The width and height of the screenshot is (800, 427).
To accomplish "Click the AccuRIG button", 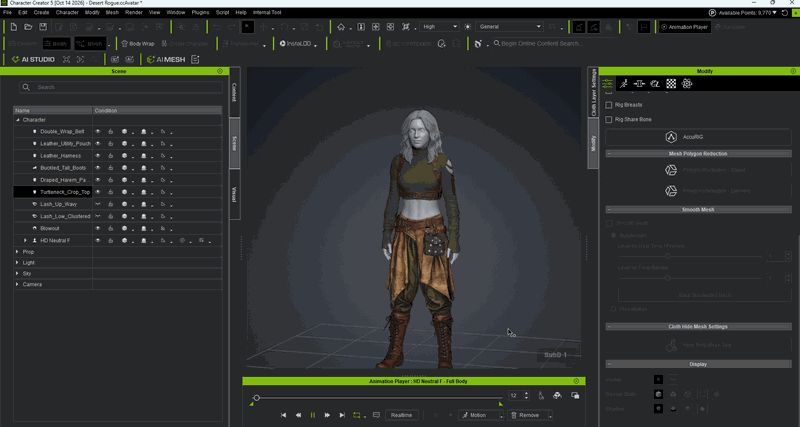I will tap(698, 137).
